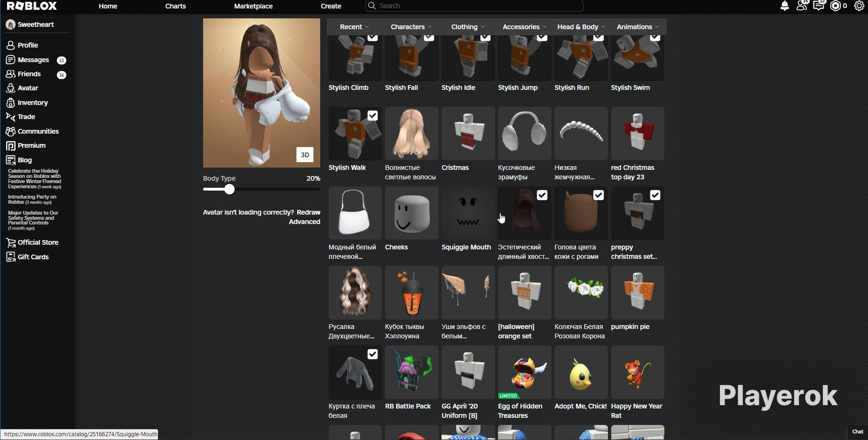Open the messages icon in the header
The height and width of the screenshot is (440, 868).
(x=819, y=6)
